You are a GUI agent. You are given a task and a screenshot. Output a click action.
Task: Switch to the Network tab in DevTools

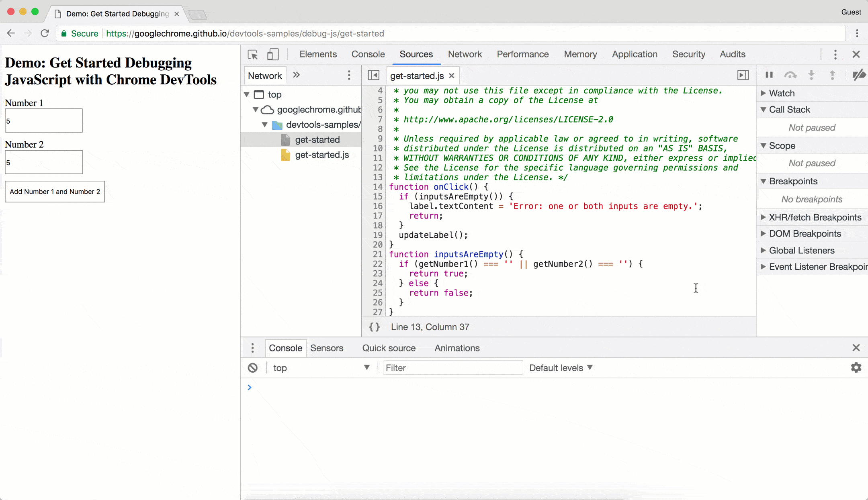[x=465, y=54]
